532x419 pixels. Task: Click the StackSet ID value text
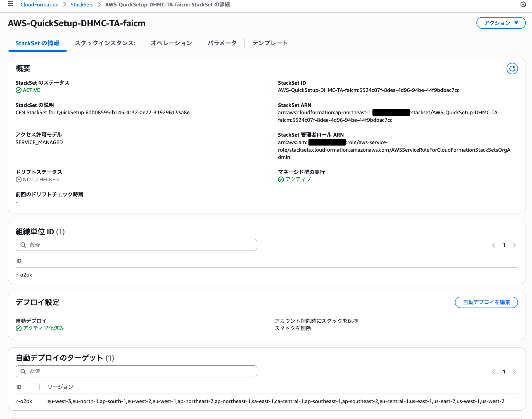coord(369,90)
